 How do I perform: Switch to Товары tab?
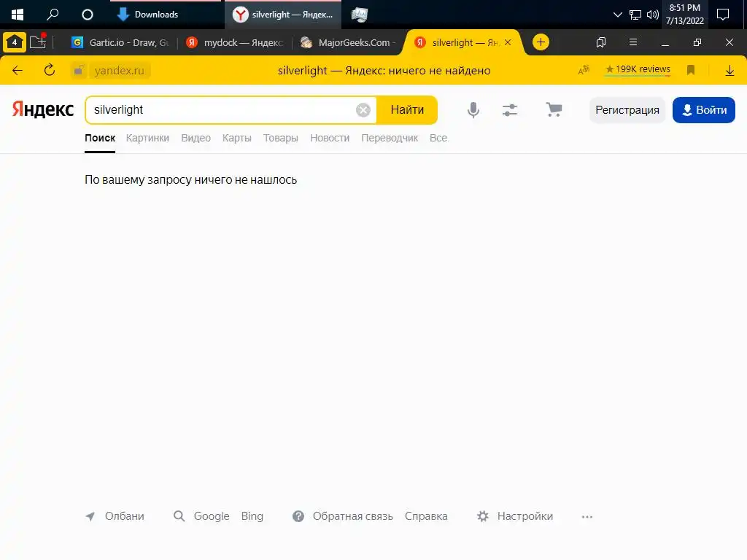pyautogui.click(x=281, y=138)
